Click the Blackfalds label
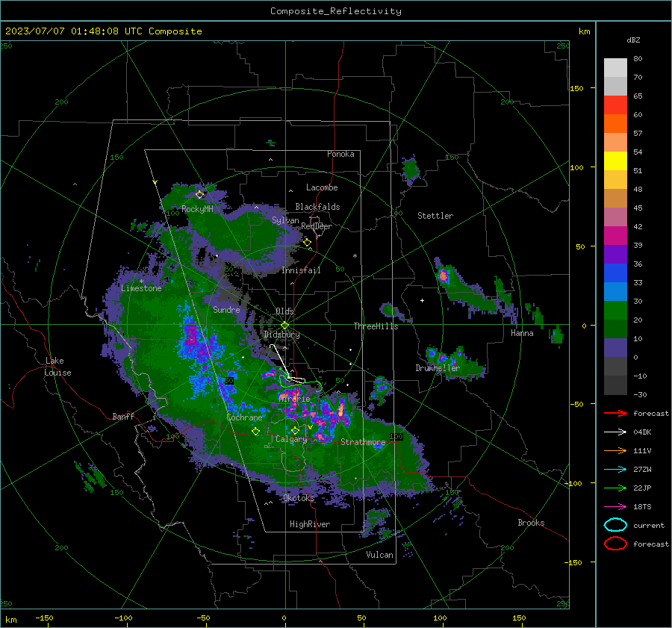The height and width of the screenshot is (628, 672). [x=317, y=207]
